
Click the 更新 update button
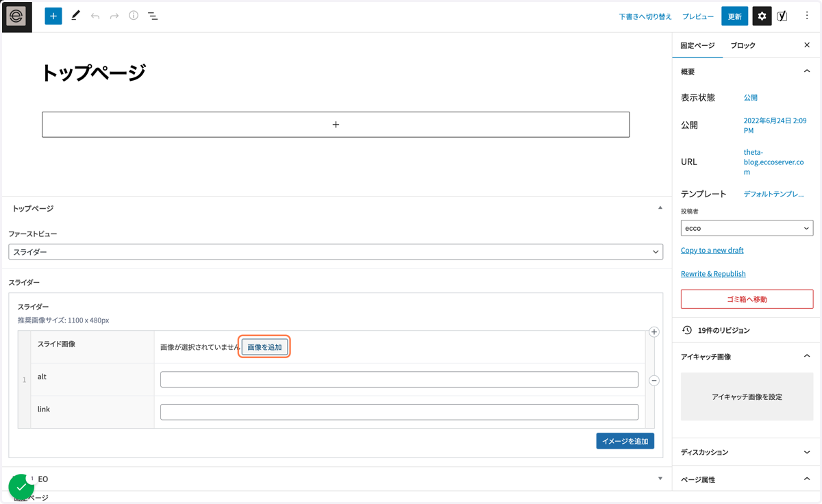coord(734,16)
